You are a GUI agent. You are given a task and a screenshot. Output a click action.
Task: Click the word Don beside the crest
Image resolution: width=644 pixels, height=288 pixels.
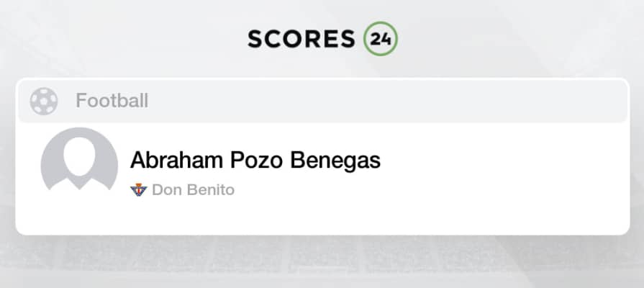point(163,190)
